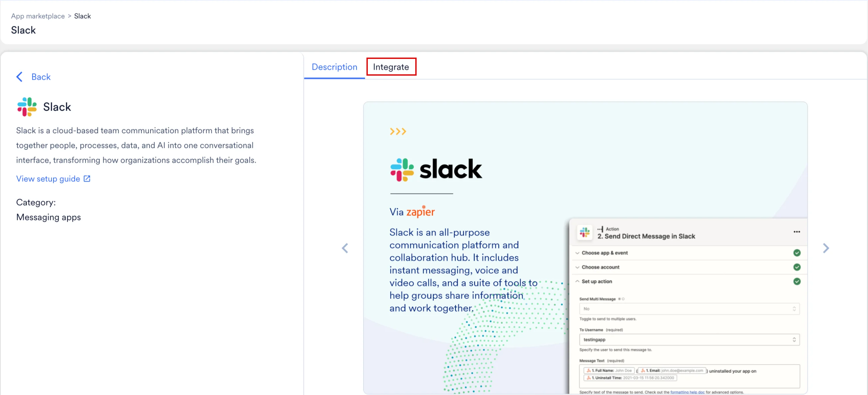Click the Category: label
This screenshot has width=868, height=395.
point(36,203)
